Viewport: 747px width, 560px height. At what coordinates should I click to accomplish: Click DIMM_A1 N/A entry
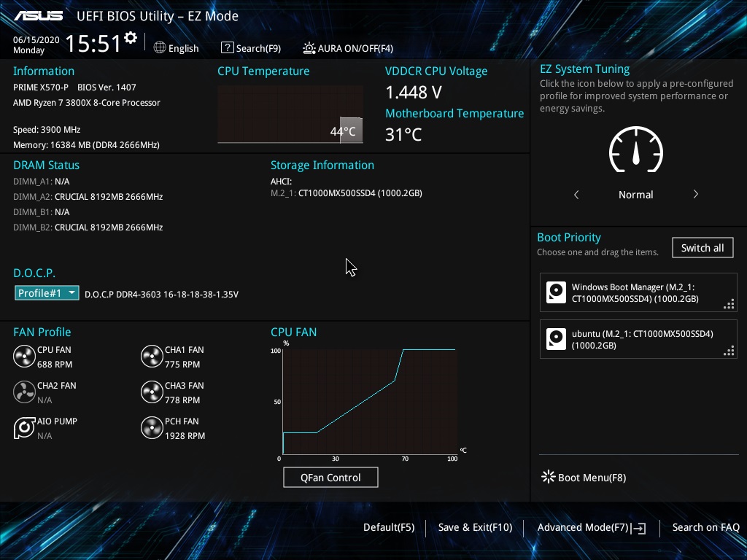point(42,182)
